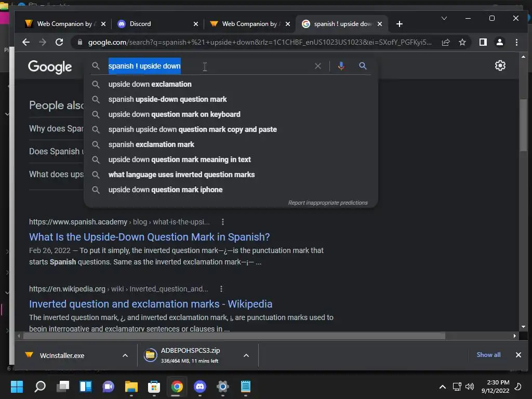Screen dimensions: 532x399
Task: Close the download shelf bar
Action: pyautogui.click(x=518, y=355)
